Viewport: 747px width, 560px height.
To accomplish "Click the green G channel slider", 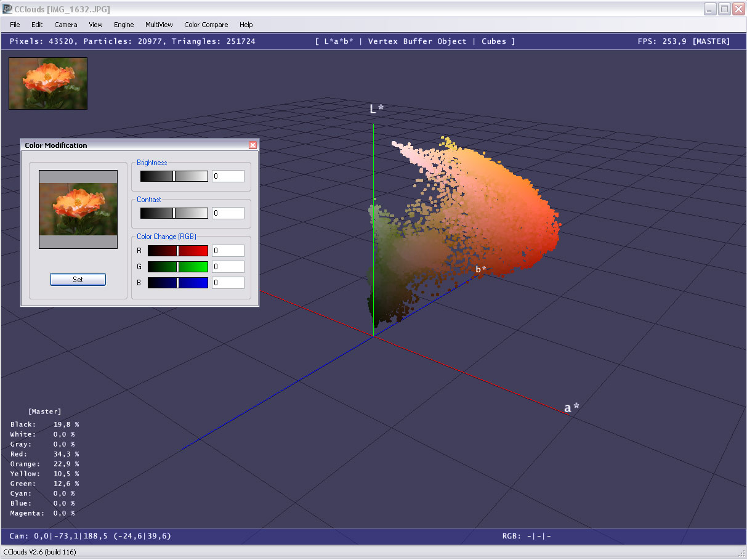I will 178,267.
